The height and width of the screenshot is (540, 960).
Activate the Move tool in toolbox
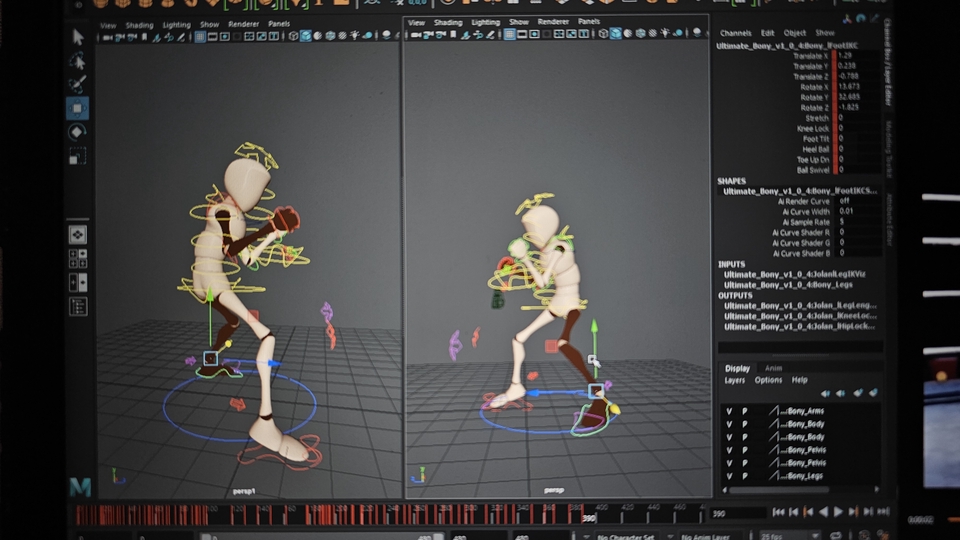click(x=78, y=108)
